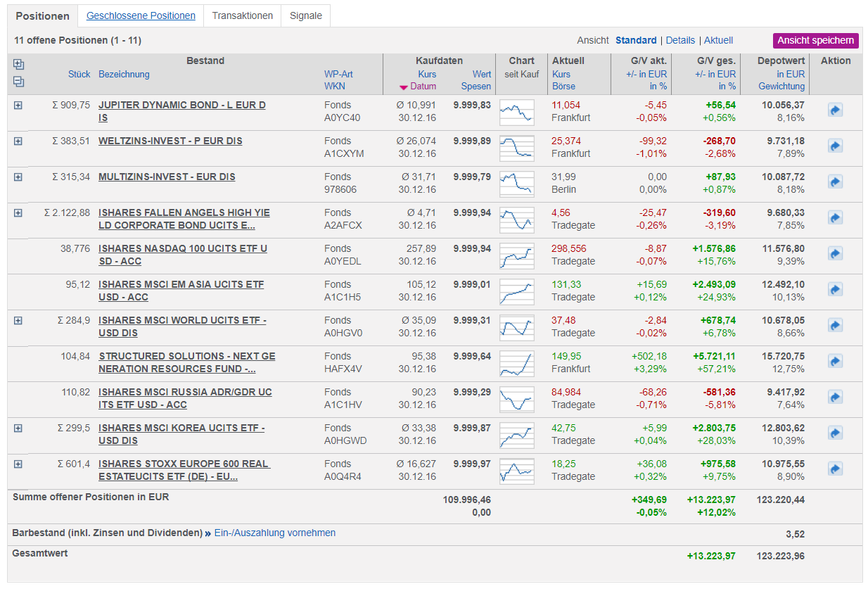Sort by Datum column arrow
Image resolution: width=868 pixels, height=591 pixels.
click(x=403, y=87)
